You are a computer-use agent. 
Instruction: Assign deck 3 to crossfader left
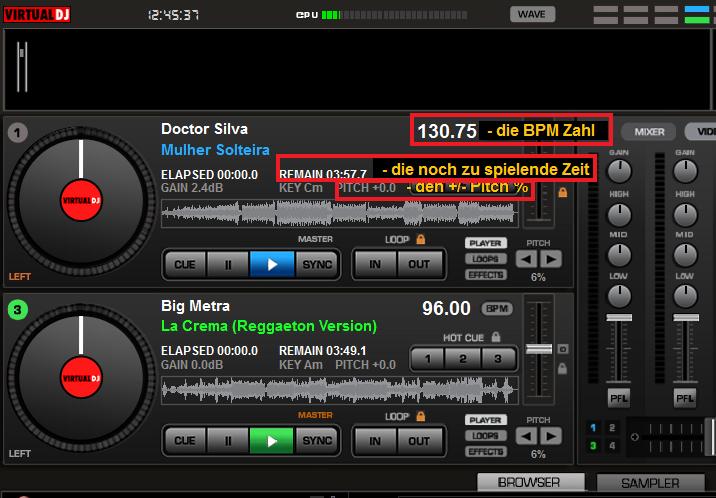pyautogui.click(x=593, y=446)
